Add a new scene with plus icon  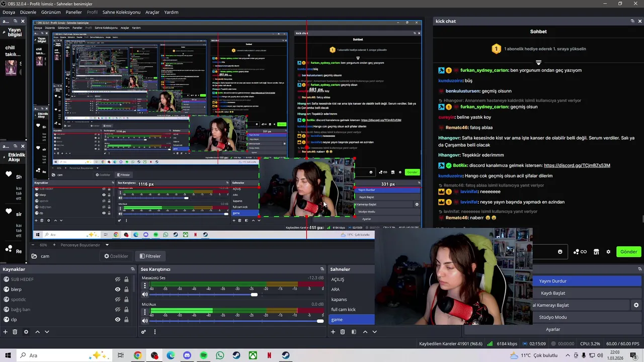pos(333,332)
